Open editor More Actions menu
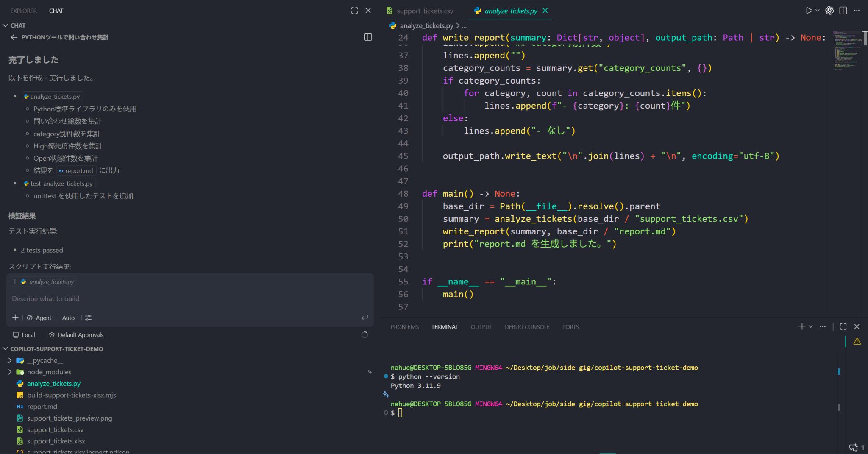The width and height of the screenshot is (868, 454). coord(857,11)
